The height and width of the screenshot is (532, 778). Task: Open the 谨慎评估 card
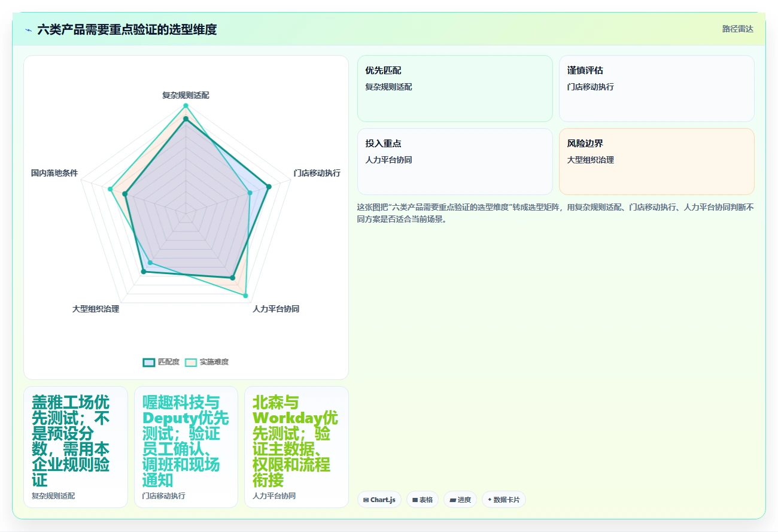(x=657, y=89)
